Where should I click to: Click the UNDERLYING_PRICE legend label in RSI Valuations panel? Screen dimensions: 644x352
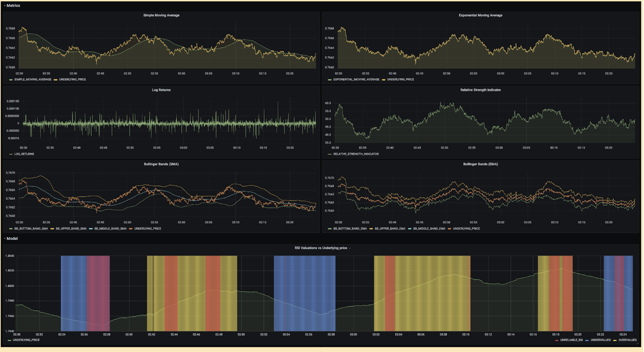tap(26, 340)
